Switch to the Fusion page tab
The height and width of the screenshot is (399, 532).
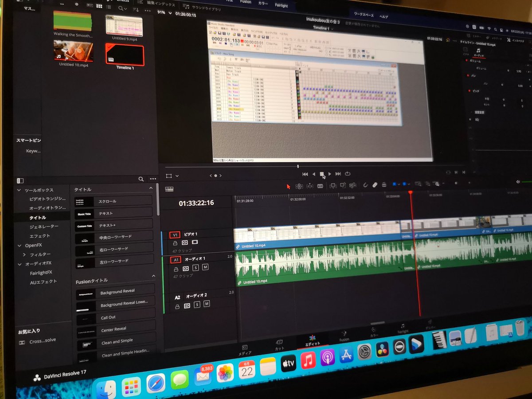click(x=344, y=336)
